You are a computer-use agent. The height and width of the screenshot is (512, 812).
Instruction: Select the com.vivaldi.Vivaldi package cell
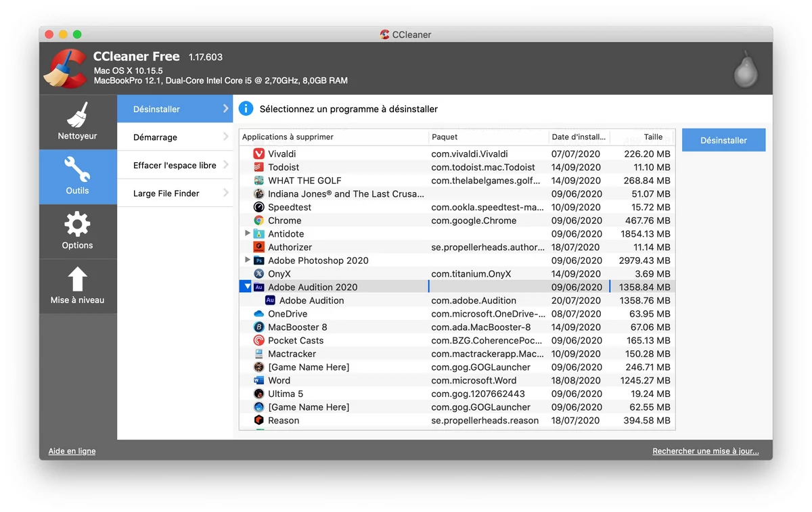point(470,154)
